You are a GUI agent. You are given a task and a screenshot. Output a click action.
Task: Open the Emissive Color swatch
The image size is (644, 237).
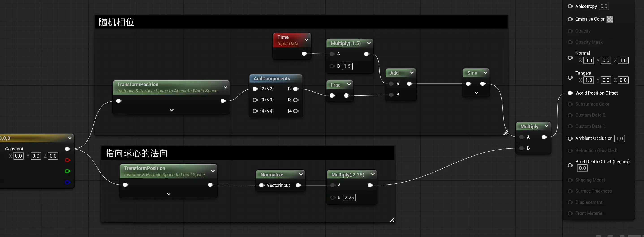pyautogui.click(x=610, y=19)
